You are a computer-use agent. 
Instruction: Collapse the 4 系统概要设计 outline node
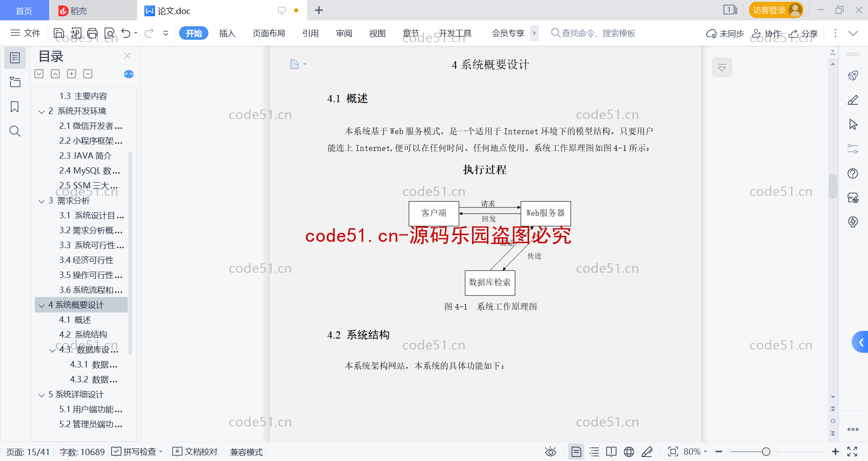point(42,306)
